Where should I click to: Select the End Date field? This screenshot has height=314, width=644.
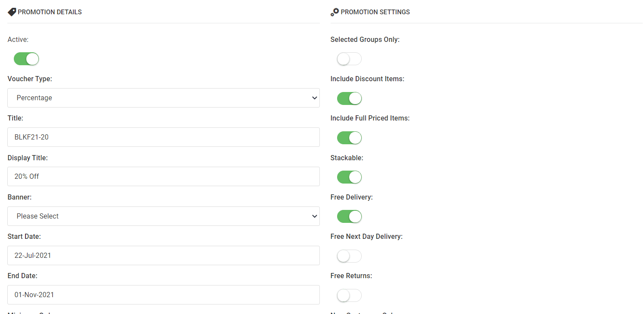164,295
